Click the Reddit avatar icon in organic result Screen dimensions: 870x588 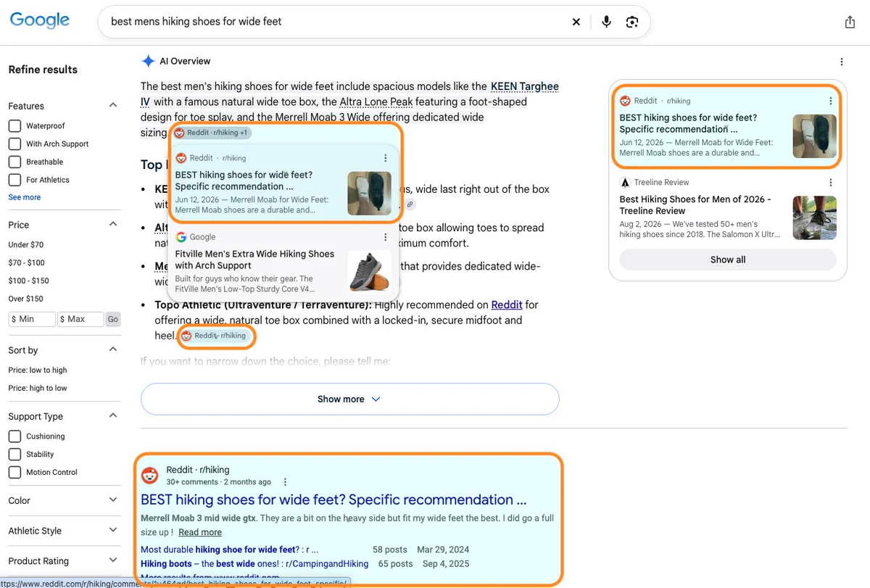[150, 476]
